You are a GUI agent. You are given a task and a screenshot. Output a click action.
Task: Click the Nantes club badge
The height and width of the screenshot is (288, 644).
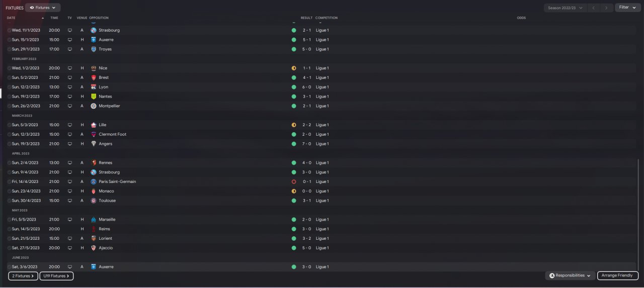click(94, 97)
